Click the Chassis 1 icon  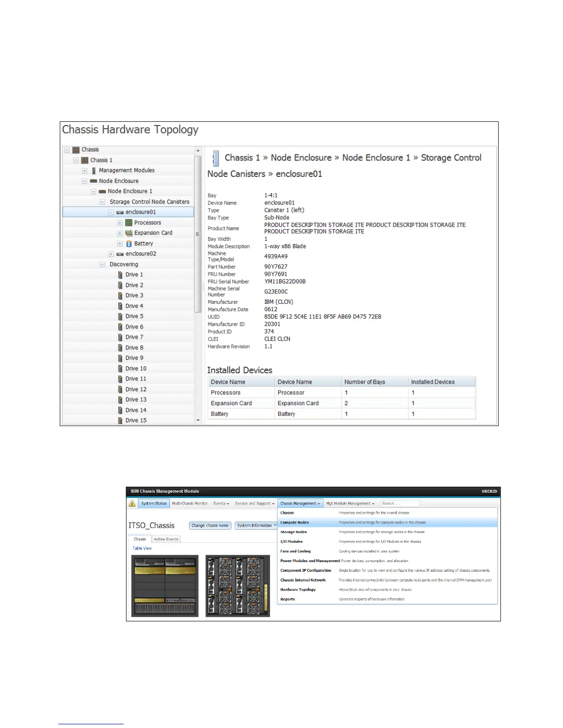coord(85,160)
